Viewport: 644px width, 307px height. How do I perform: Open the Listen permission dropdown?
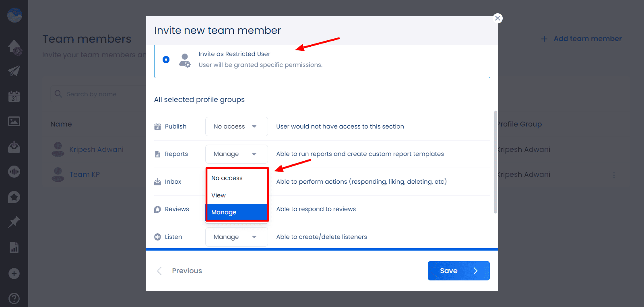[236, 237]
